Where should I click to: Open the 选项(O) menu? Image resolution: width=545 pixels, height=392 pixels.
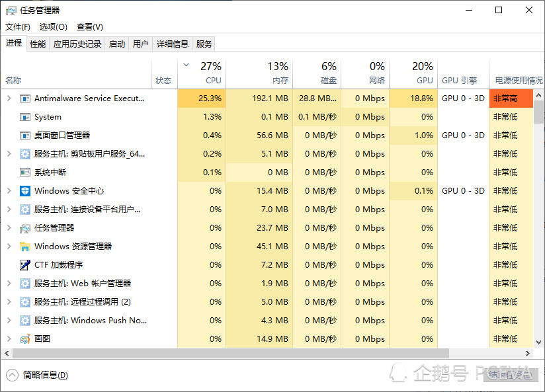pyautogui.click(x=53, y=26)
